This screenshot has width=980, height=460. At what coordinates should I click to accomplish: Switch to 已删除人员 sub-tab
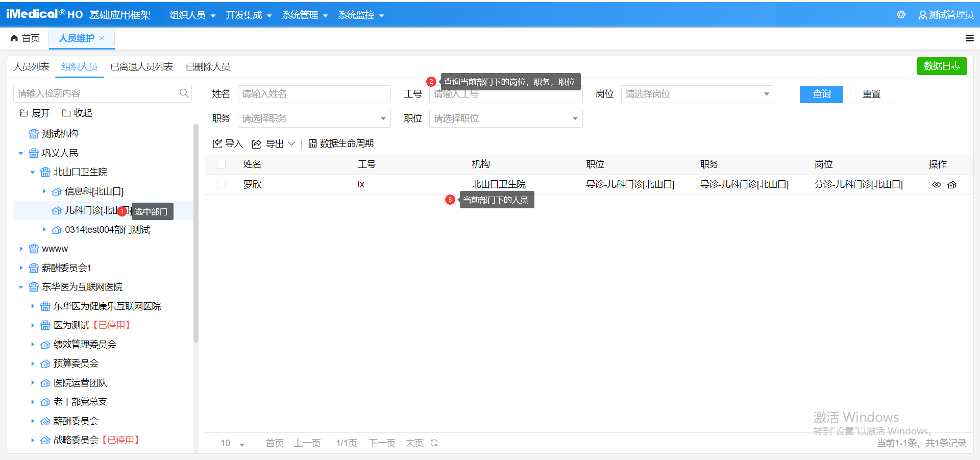(x=208, y=67)
